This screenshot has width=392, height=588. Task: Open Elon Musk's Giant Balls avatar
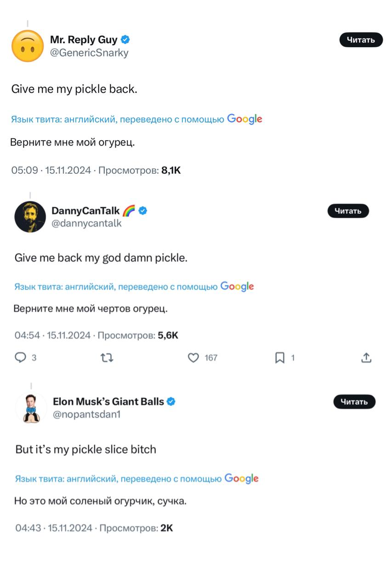[31, 407]
